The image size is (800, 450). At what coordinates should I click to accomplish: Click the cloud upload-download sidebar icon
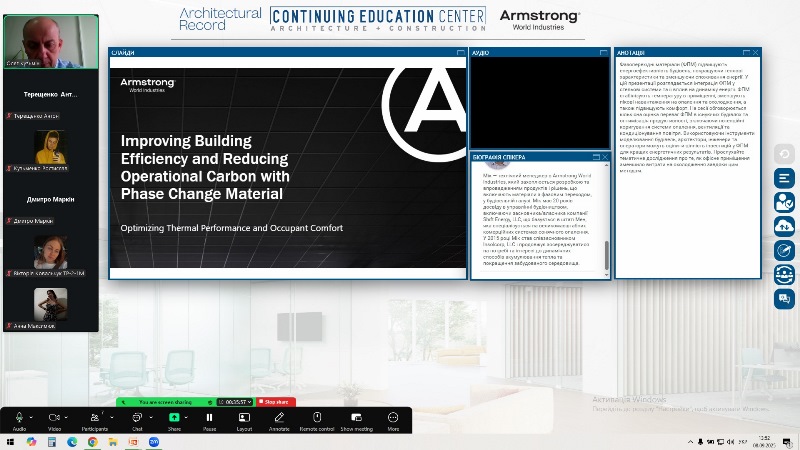point(784,226)
